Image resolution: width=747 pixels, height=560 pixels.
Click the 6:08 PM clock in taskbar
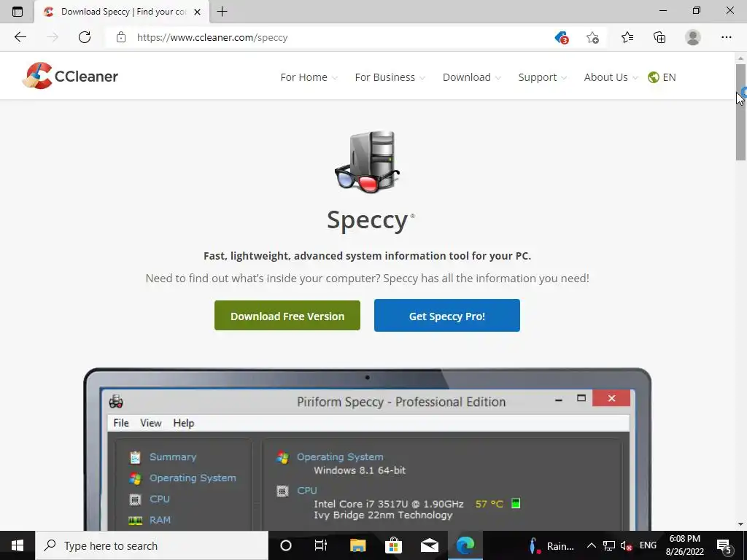pos(684,545)
